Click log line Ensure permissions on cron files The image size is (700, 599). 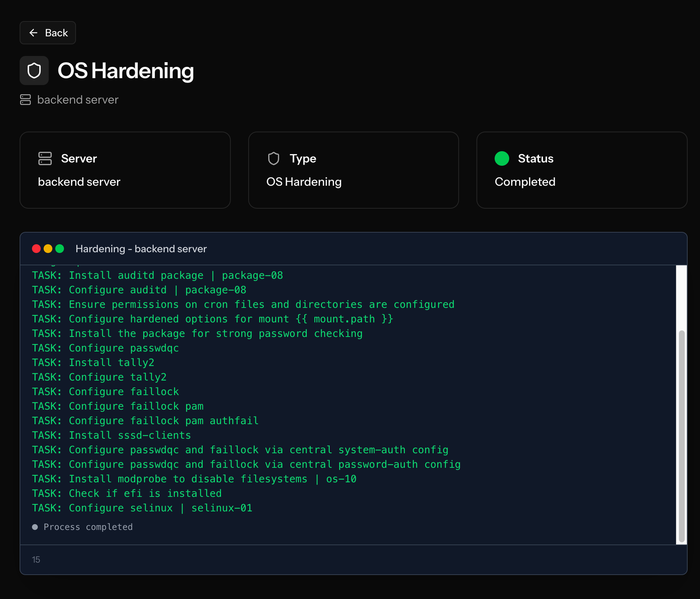(x=243, y=305)
